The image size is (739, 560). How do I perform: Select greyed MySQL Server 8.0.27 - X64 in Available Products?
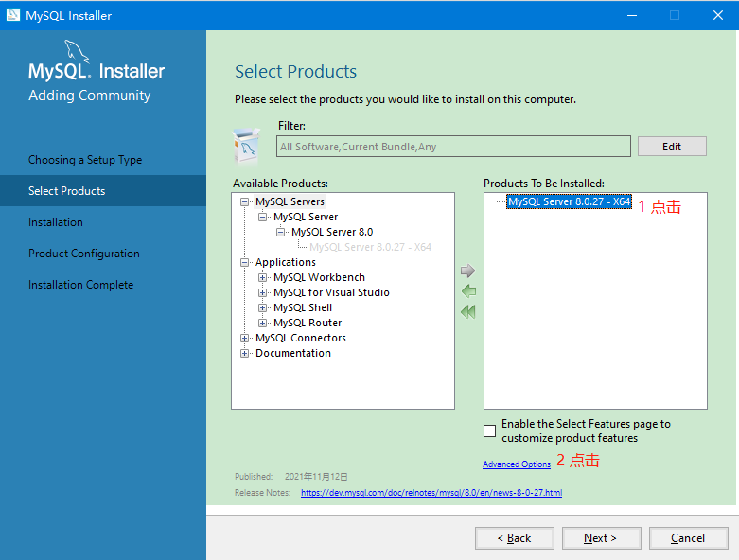click(x=370, y=247)
